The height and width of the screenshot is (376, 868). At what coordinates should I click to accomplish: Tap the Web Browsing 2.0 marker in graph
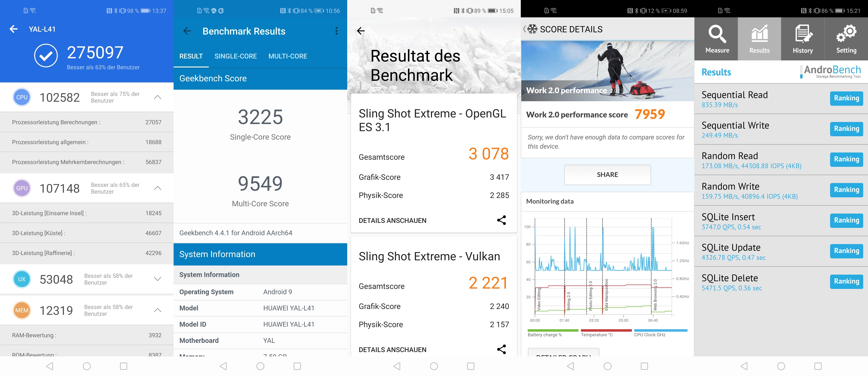[x=655, y=295]
